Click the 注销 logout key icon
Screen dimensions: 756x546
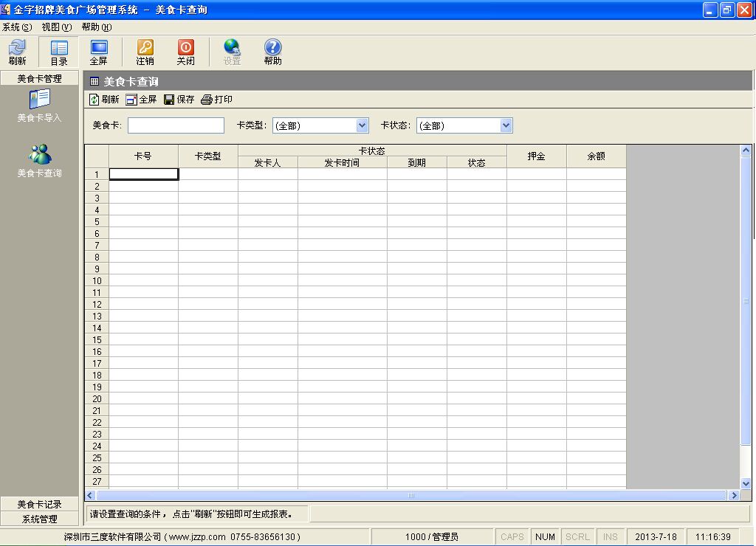click(145, 52)
